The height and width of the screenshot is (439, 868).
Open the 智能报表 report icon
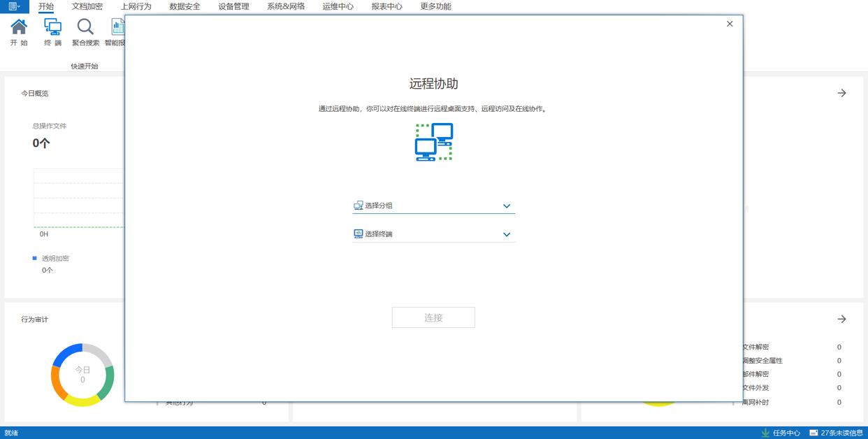[x=117, y=27]
